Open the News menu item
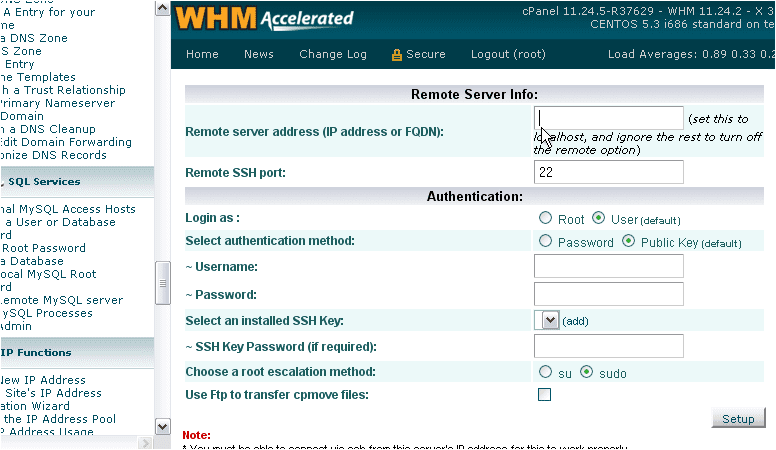Screen dimensions: 776x450 [x=259, y=54]
